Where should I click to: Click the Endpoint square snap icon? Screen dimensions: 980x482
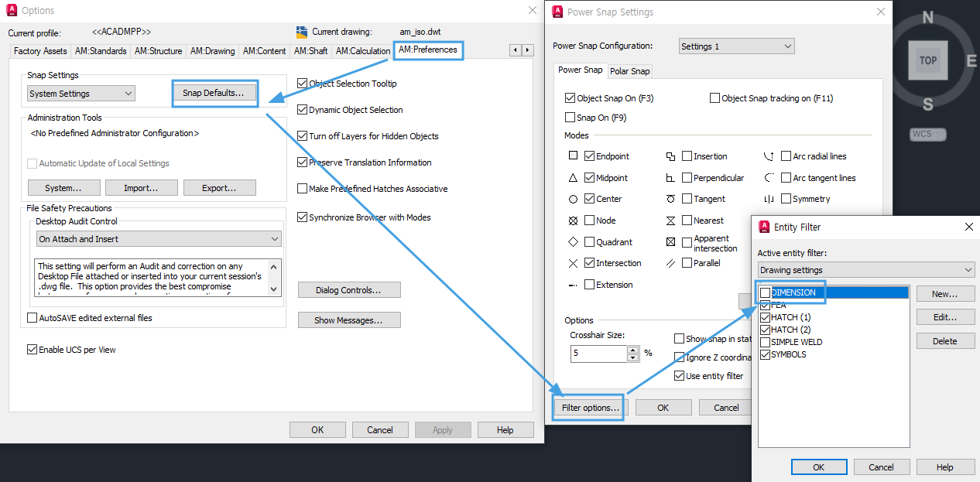click(x=573, y=156)
